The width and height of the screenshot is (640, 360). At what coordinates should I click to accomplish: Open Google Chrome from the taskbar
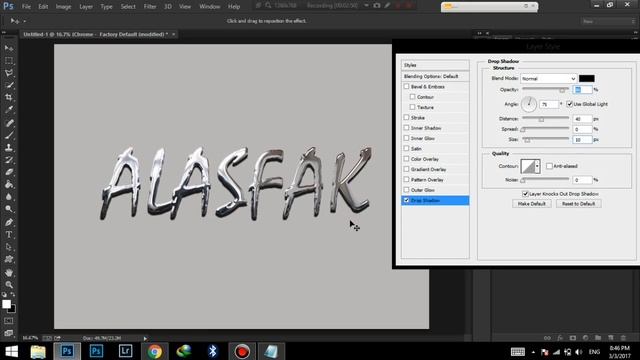click(155, 351)
